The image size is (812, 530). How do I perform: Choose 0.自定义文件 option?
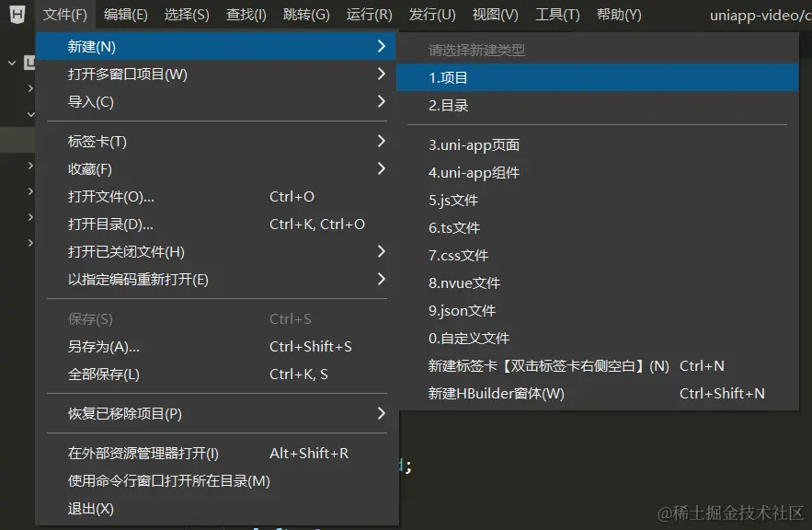coord(597,339)
